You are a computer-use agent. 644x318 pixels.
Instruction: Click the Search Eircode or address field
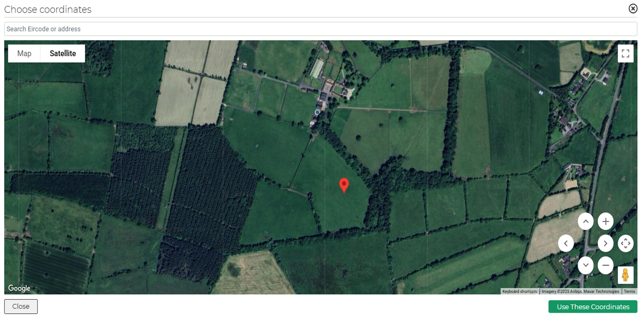tap(321, 29)
